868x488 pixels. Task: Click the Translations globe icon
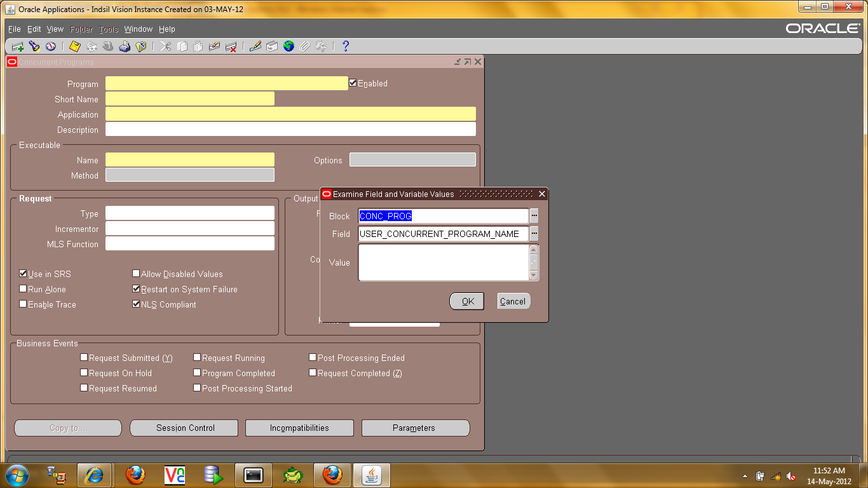[288, 46]
